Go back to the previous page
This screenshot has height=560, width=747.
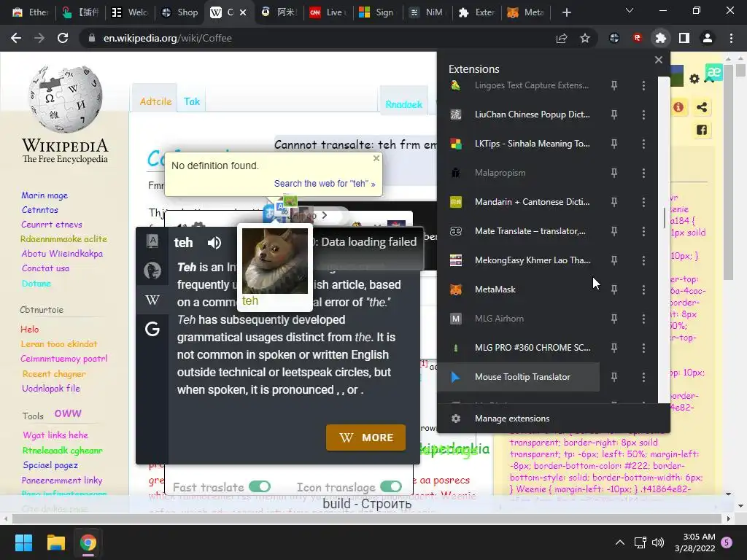[16, 38]
